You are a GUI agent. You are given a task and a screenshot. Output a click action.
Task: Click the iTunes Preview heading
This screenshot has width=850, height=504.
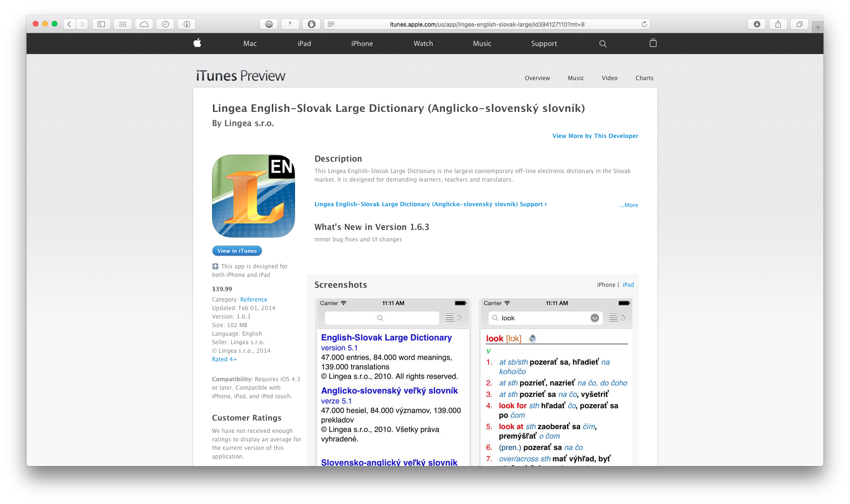pyautogui.click(x=240, y=76)
